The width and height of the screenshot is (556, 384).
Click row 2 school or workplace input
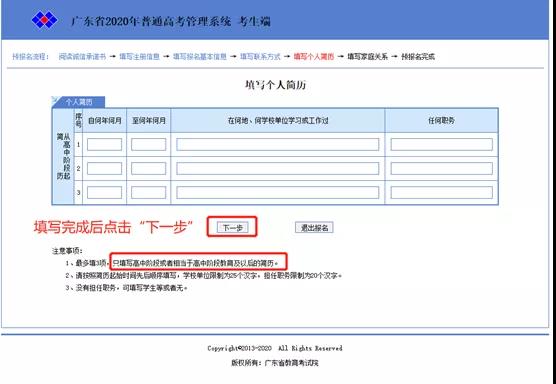click(x=278, y=168)
